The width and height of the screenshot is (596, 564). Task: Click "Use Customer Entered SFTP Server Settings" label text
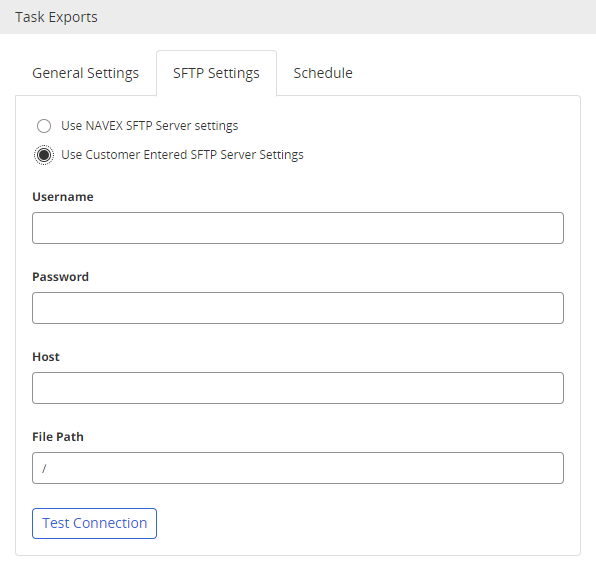tap(182, 155)
